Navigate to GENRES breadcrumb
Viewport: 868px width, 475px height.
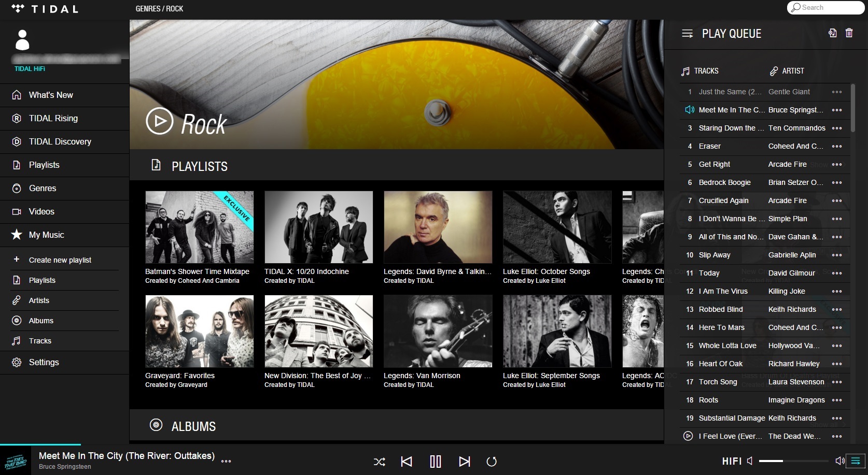[148, 9]
